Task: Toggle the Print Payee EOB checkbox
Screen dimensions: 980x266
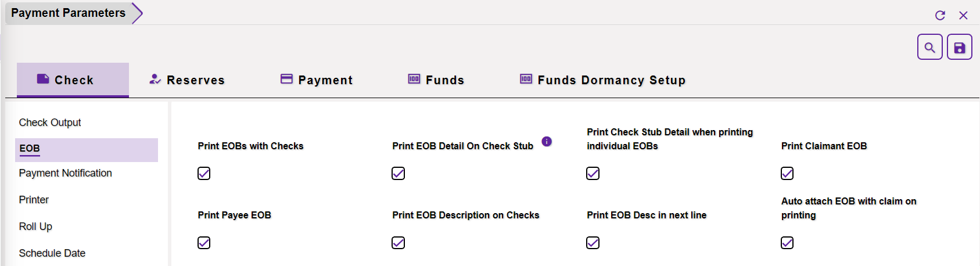Action: (204, 243)
